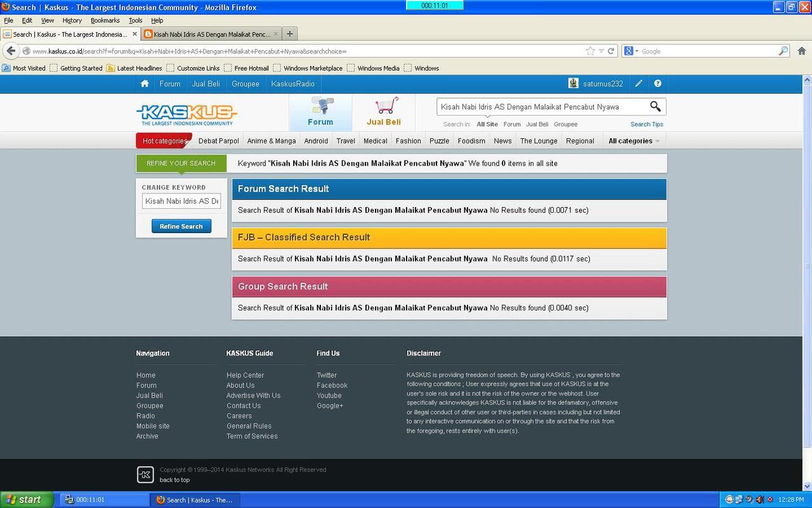Open the Mobile site footer link
The height and width of the screenshot is (508, 812).
153,426
